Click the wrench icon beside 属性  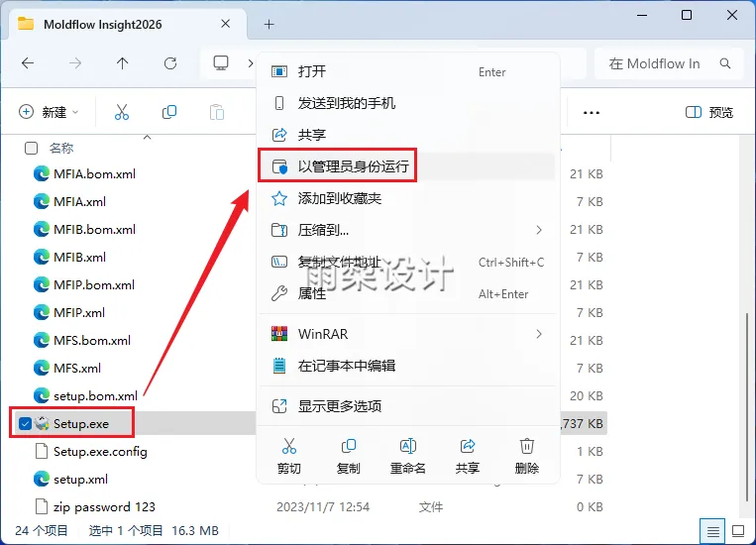point(279,293)
